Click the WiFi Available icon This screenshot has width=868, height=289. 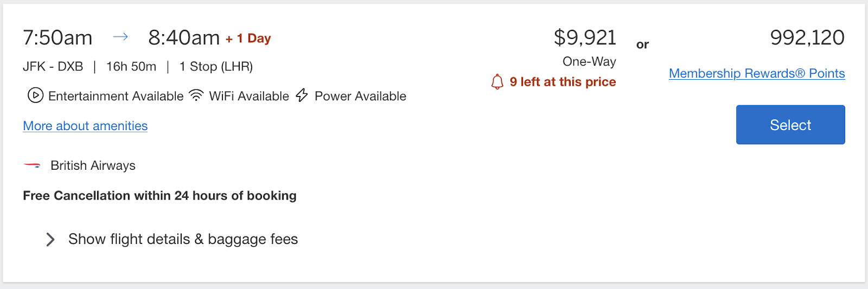click(196, 95)
